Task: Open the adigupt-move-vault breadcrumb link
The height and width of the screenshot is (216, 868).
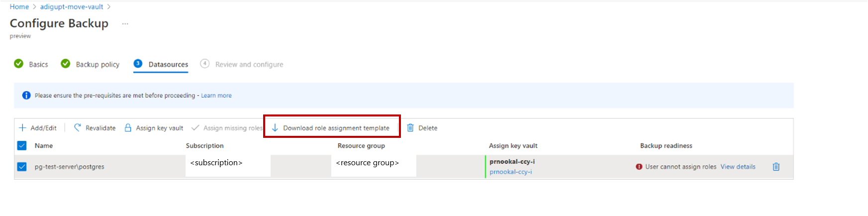Action: tap(72, 7)
